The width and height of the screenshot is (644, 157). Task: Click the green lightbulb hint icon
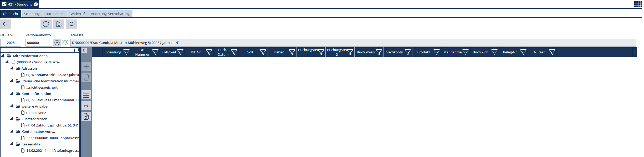tap(65, 43)
